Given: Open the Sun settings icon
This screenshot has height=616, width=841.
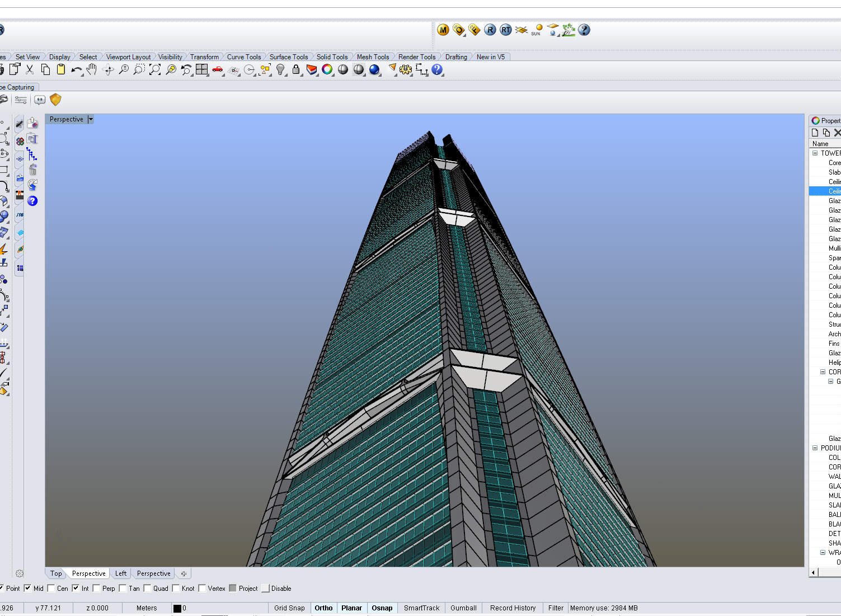Looking at the screenshot, I should coord(537,30).
